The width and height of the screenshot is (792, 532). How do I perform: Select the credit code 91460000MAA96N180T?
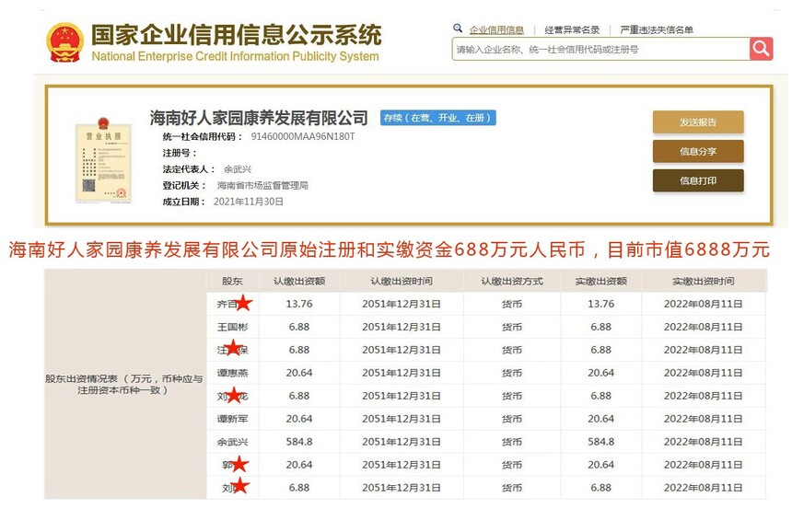click(x=303, y=136)
